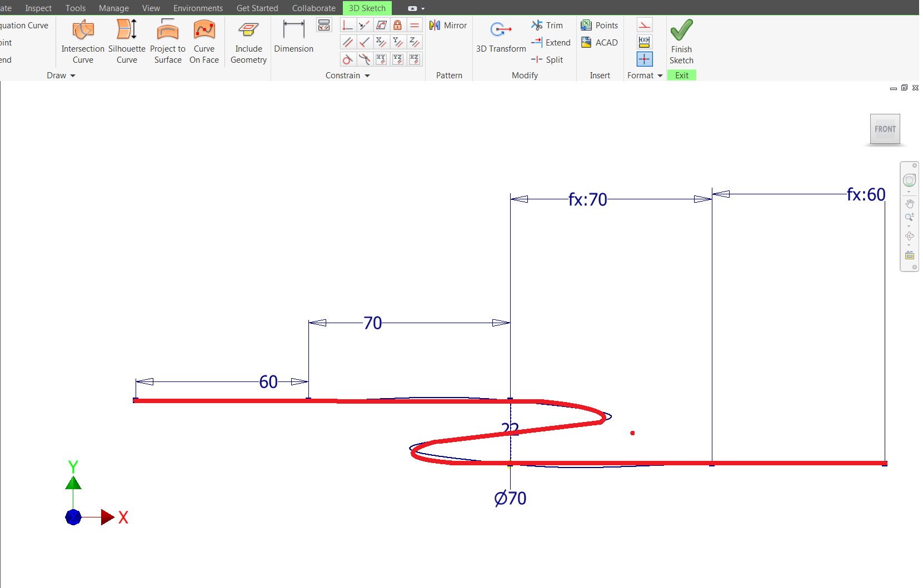Toggle dimension expression display in Format panel
This screenshot has width=923, height=588.
tap(645, 42)
